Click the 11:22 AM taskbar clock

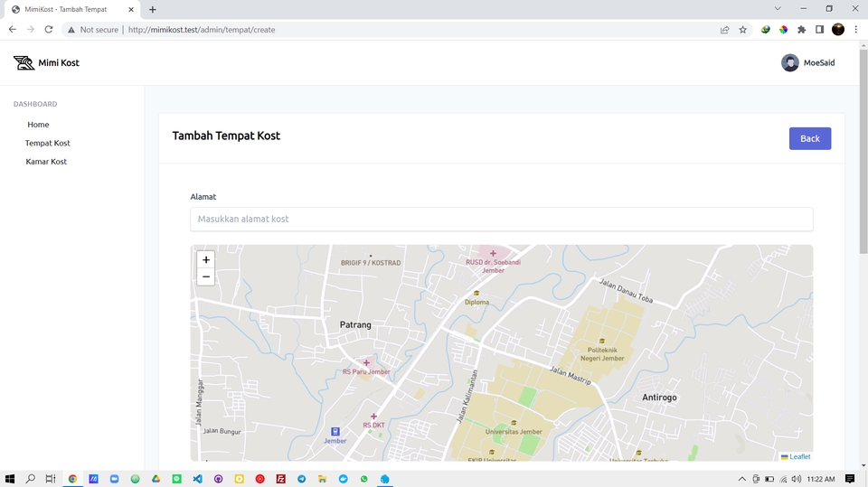(x=821, y=479)
